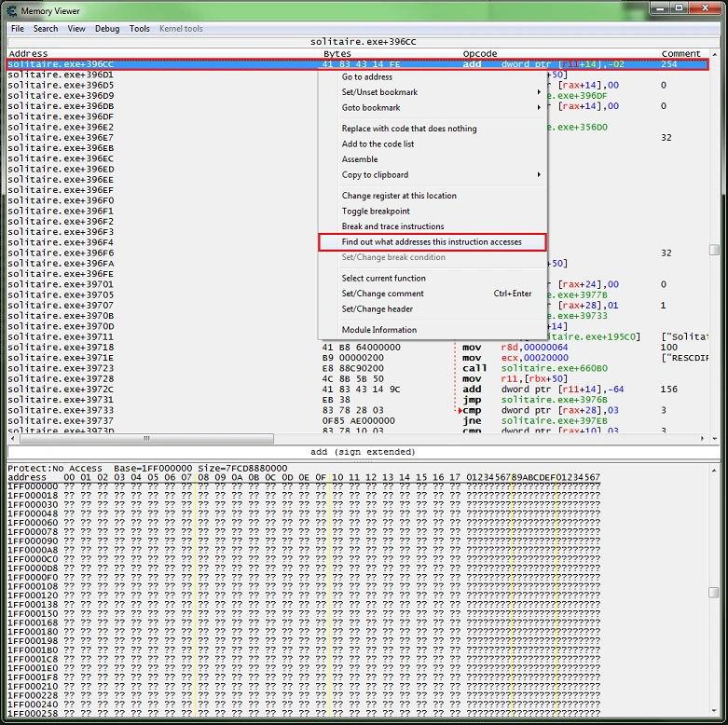Click hex row address 1FF0001E0
The image size is (728, 725).
pyautogui.click(x=33, y=668)
